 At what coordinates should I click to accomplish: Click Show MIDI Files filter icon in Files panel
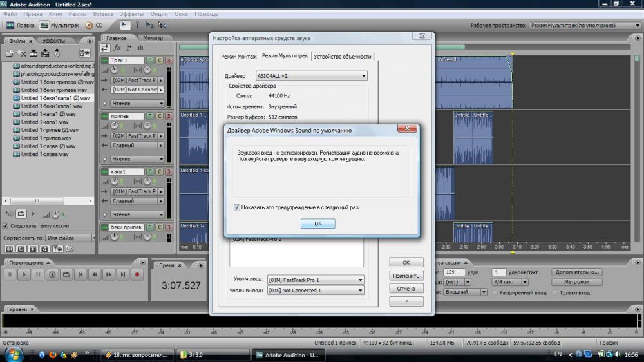pyautogui.click(x=45, y=249)
